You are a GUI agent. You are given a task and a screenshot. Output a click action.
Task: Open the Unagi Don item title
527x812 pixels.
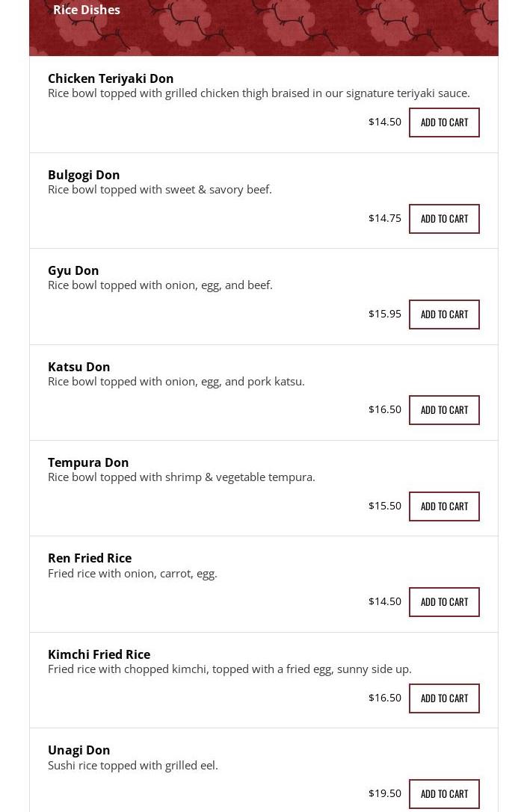tap(79, 750)
